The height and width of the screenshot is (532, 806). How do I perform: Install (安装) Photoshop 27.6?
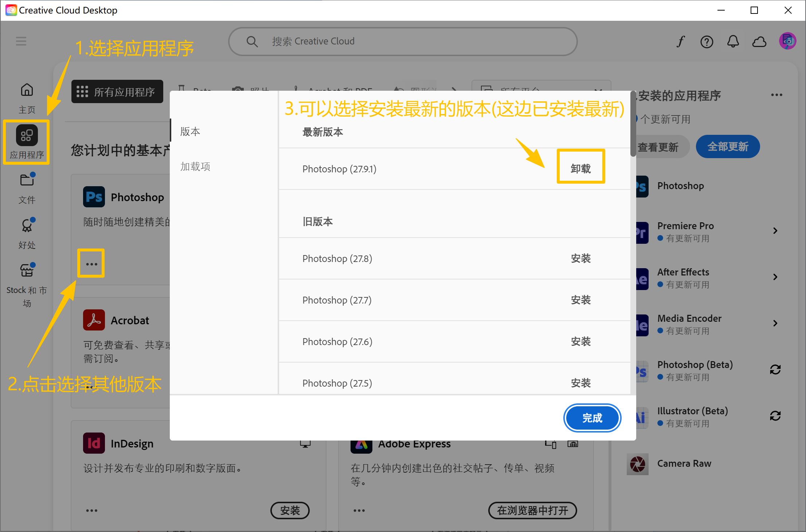pyautogui.click(x=581, y=341)
